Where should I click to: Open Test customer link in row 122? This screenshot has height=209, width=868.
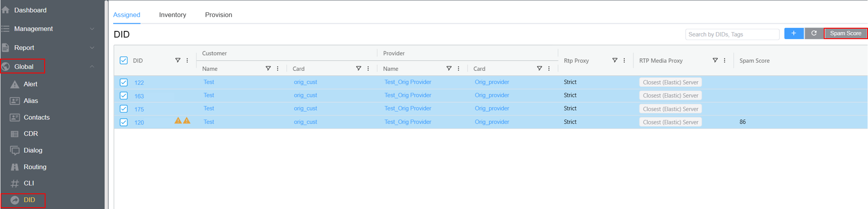coord(209,82)
